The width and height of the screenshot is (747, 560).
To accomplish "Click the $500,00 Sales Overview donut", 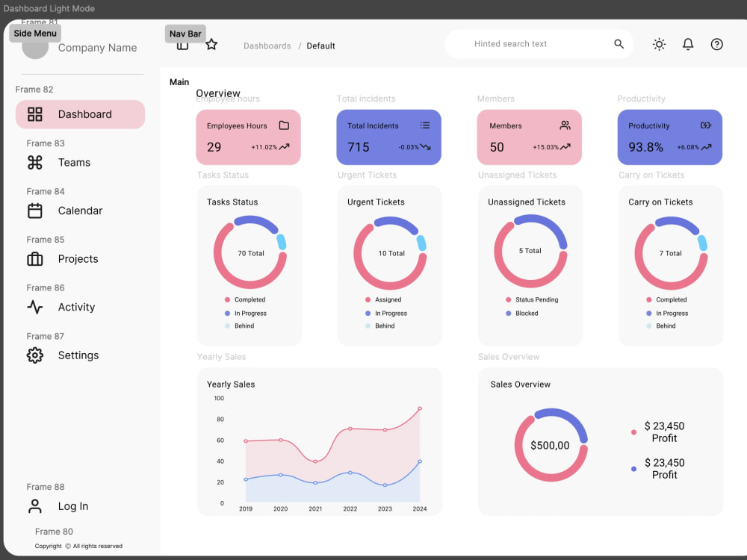I will pyautogui.click(x=551, y=445).
